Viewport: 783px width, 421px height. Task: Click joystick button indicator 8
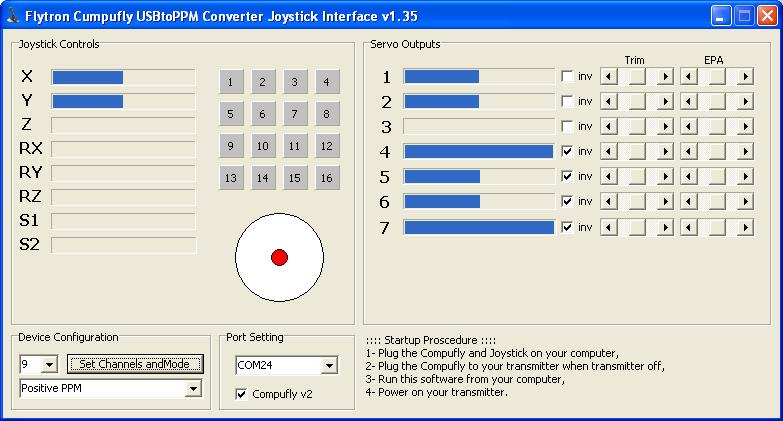[x=327, y=114]
